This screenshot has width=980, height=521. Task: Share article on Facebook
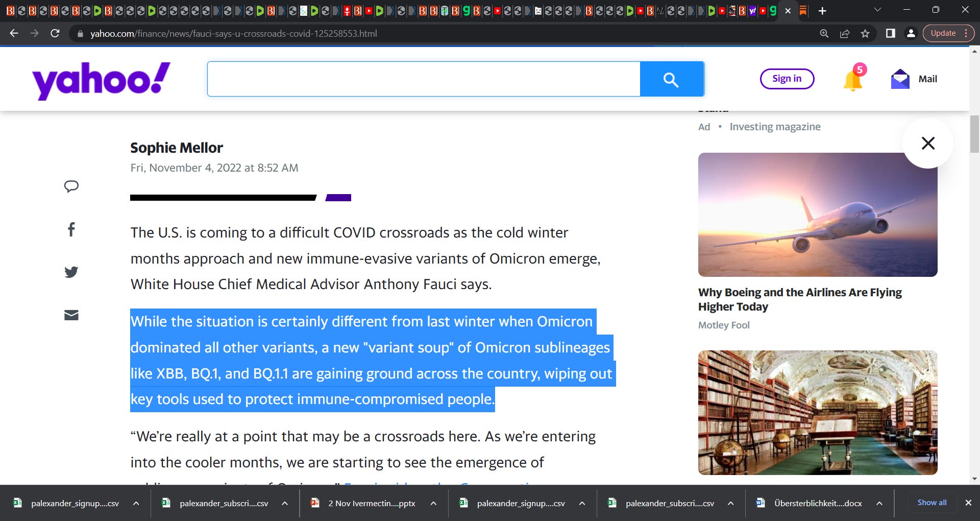coord(71,229)
